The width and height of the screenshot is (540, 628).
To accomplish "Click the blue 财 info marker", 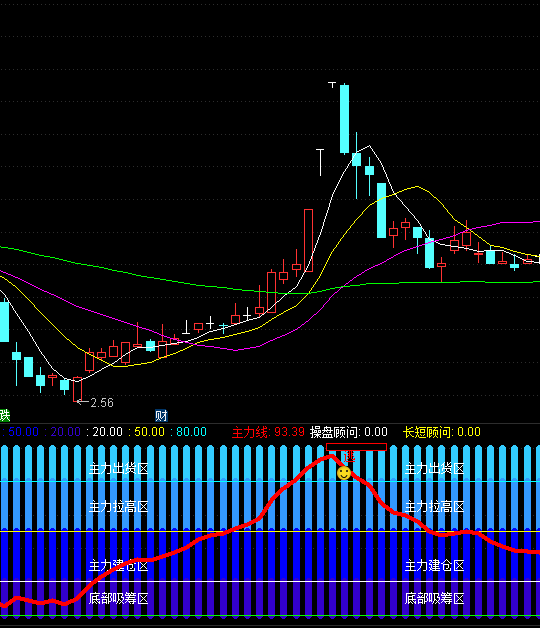I will [161, 415].
